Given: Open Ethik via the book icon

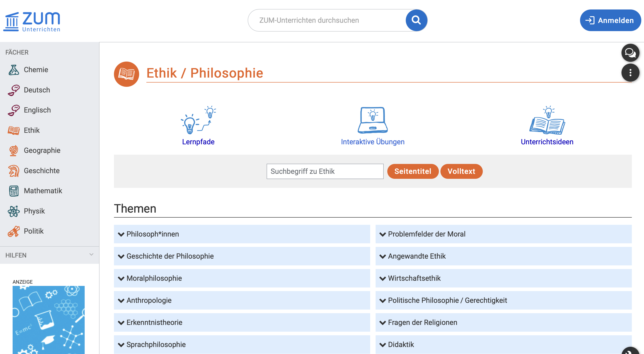Looking at the screenshot, I should click(x=14, y=130).
